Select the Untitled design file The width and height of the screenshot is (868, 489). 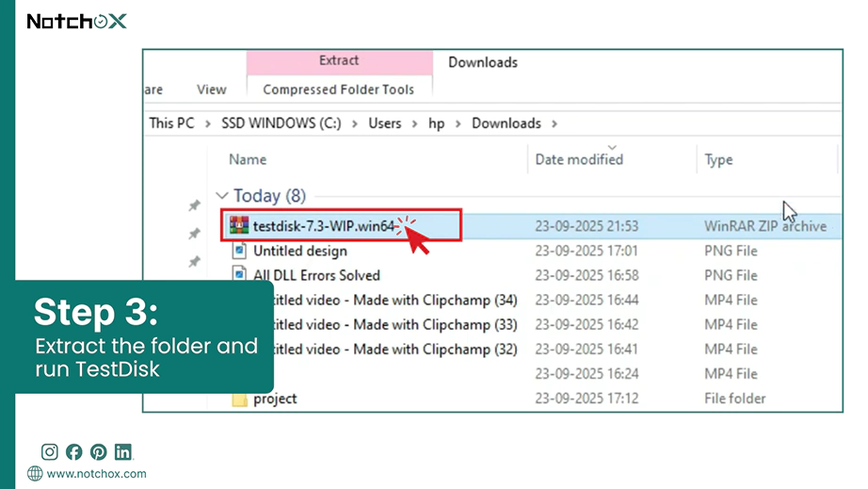tap(300, 251)
